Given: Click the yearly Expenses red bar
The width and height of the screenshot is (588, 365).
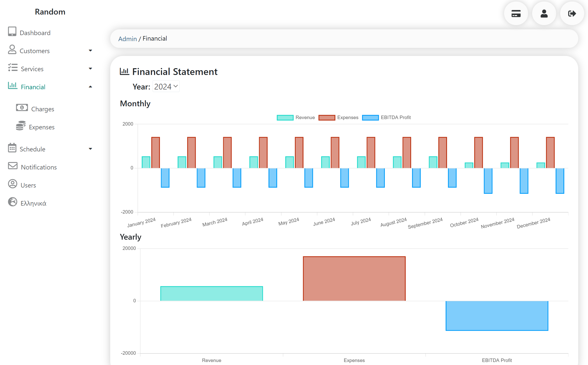Looking at the screenshot, I should [354, 278].
